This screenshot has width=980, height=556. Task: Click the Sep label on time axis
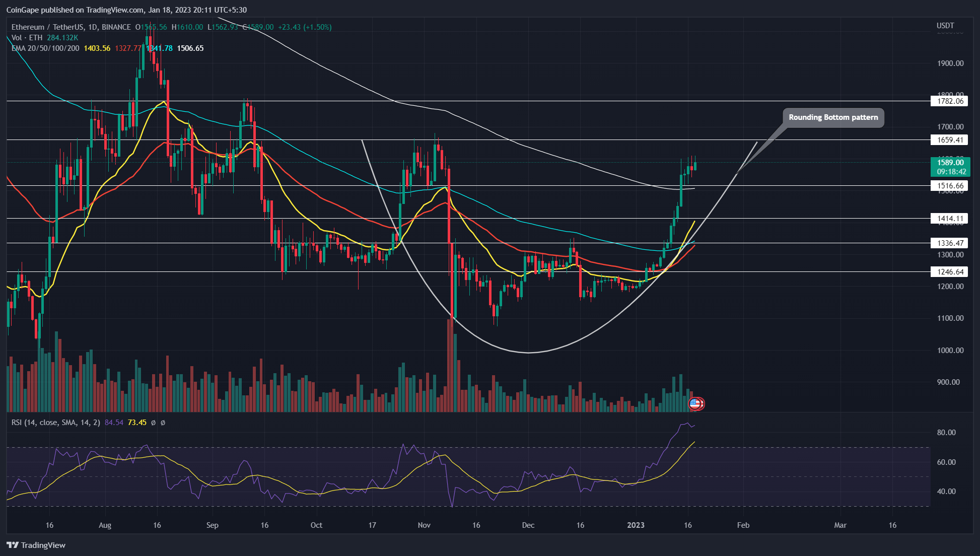[x=213, y=525]
